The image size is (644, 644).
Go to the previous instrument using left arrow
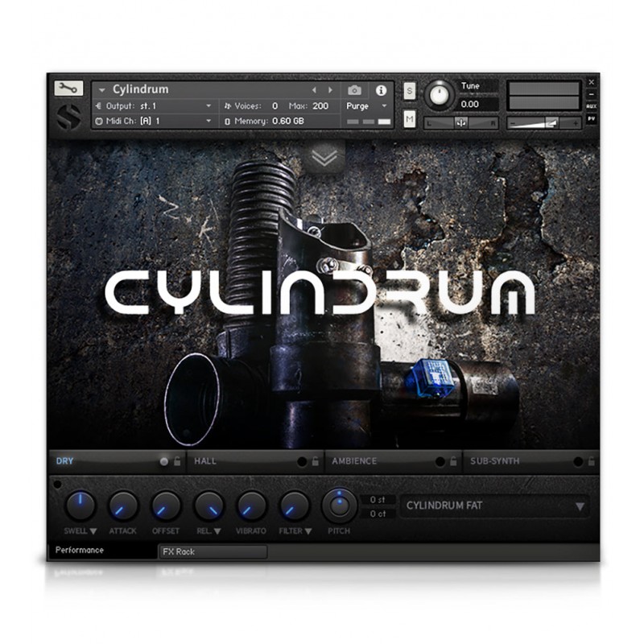coord(314,90)
